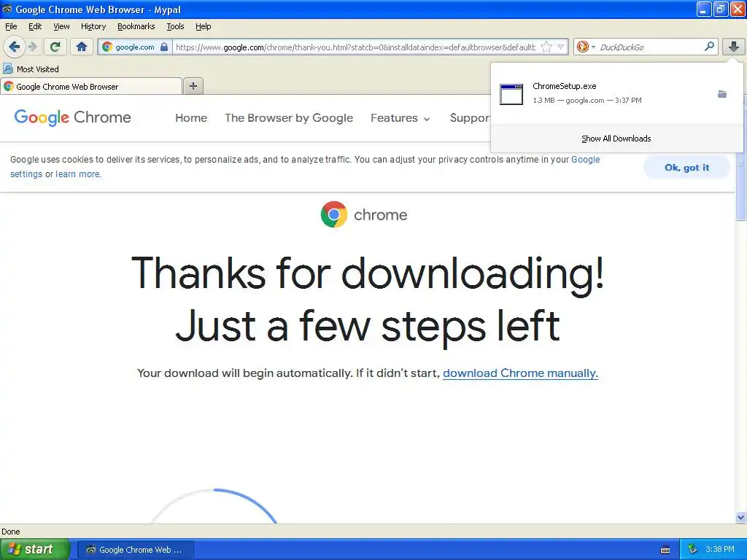
Task: Open containing folder for ChromeSetup.exe
Action: click(x=722, y=94)
